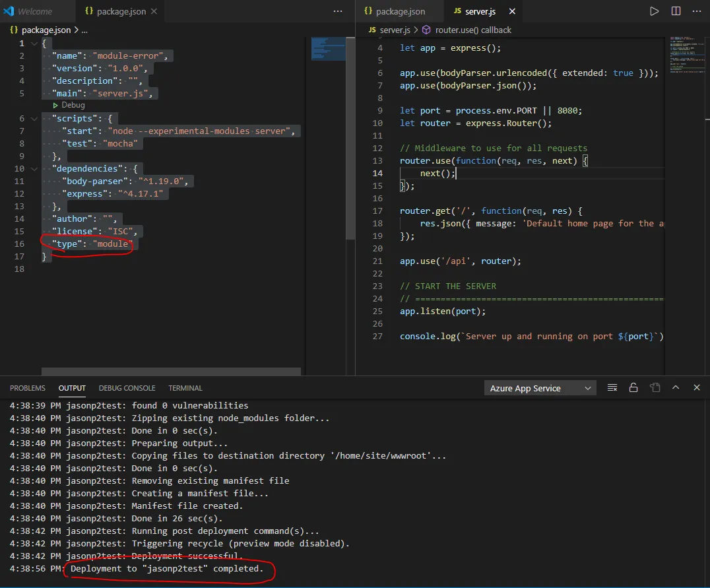This screenshot has height=588, width=710.
Task: Collapse the scripts block fold arrow
Action: (34, 119)
